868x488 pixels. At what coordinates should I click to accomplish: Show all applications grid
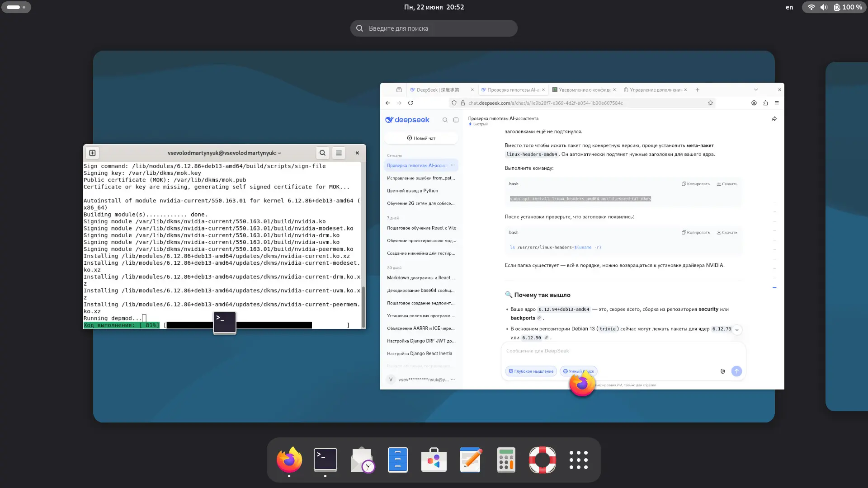(x=579, y=460)
